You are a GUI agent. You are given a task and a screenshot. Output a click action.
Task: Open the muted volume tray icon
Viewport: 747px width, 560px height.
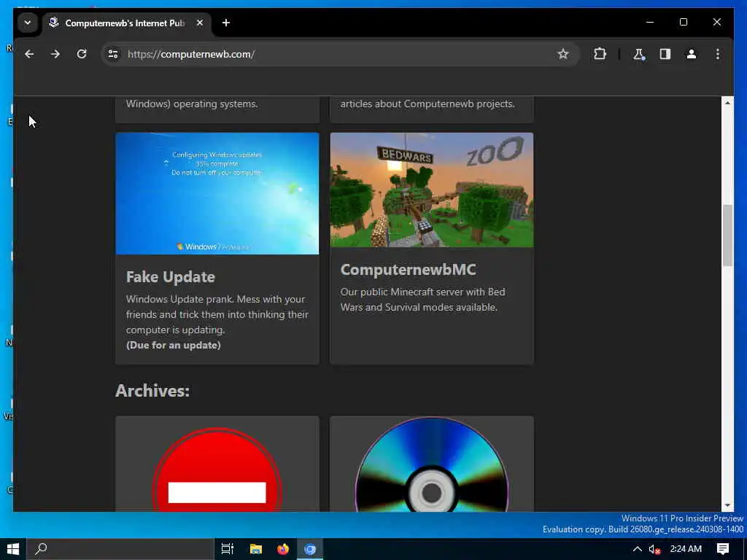coord(654,549)
